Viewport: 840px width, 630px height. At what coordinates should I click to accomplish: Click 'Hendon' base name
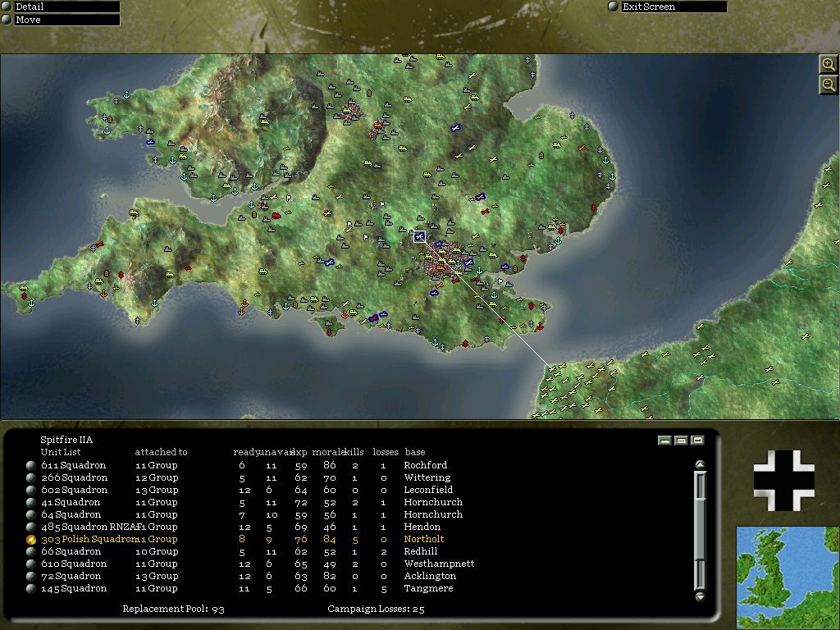pyautogui.click(x=422, y=527)
